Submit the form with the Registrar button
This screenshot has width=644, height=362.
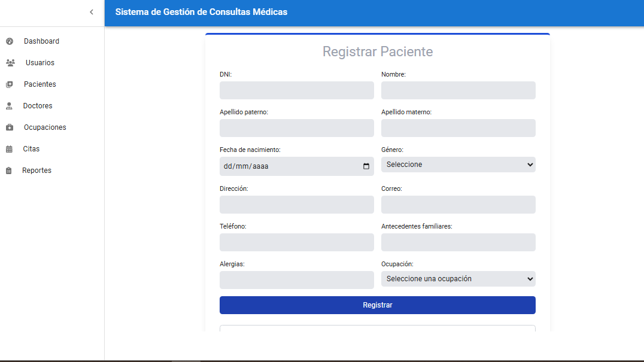tap(378, 305)
